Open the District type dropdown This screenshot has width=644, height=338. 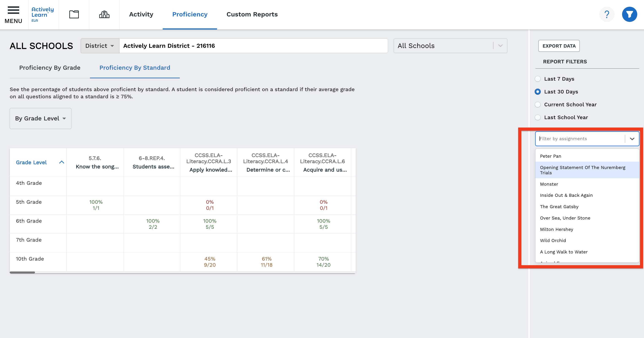click(x=100, y=46)
